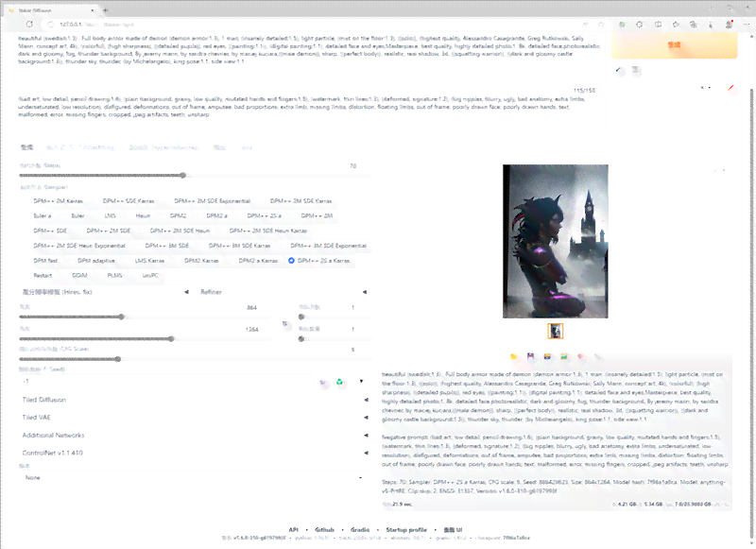Click the small gallery thumbnail below the image
This screenshot has height=549, width=756.
click(x=556, y=331)
